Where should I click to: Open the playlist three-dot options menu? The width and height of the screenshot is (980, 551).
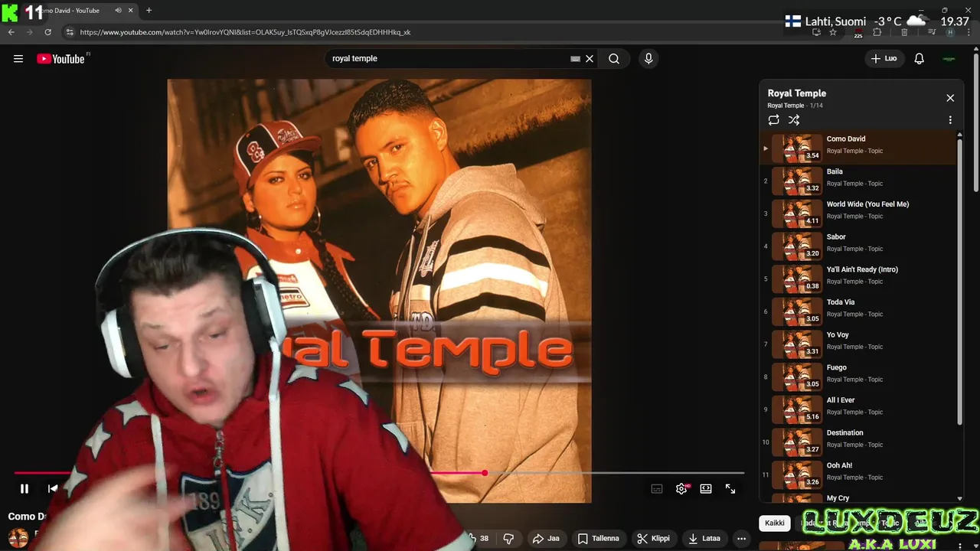(950, 120)
